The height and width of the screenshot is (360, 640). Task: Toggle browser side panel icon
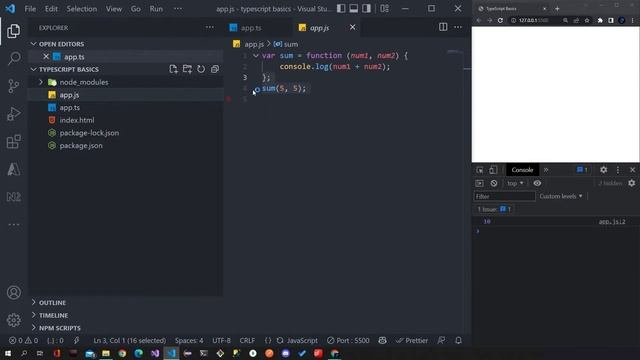pos(611,20)
